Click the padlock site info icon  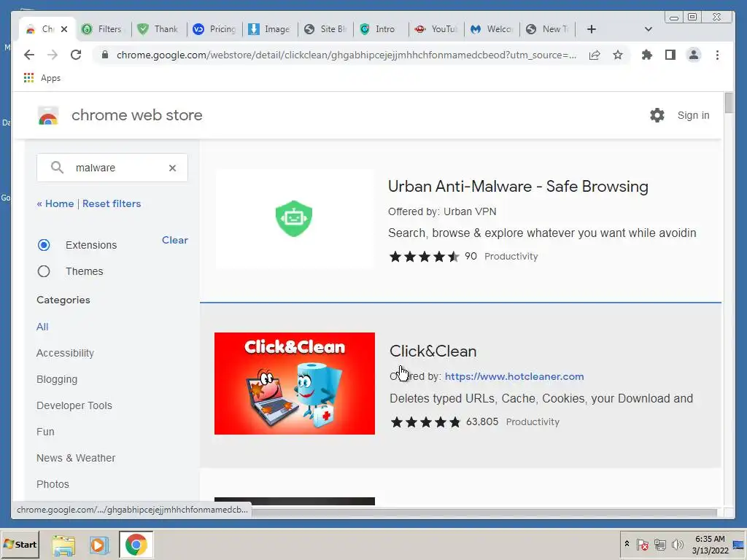(105, 55)
